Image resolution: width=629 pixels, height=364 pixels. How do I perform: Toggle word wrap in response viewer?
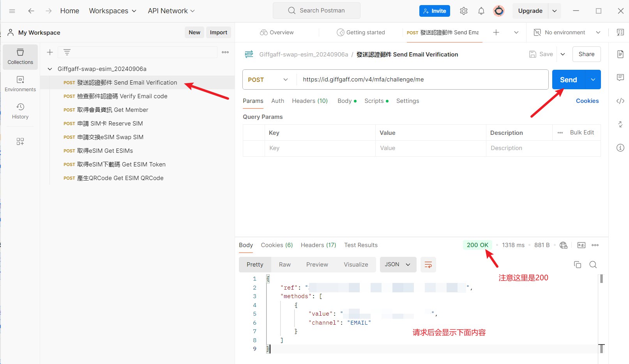point(428,265)
